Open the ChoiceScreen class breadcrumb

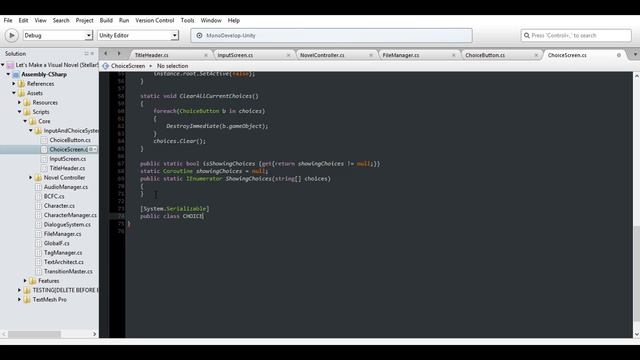128,66
